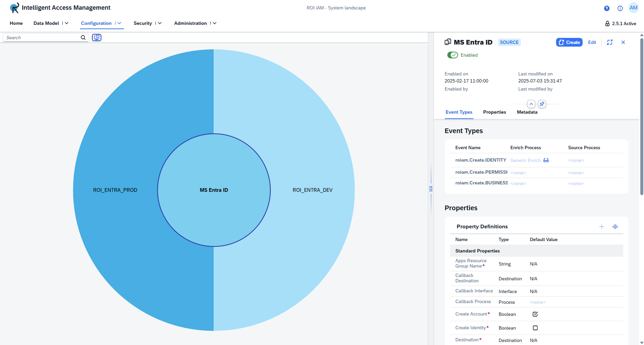Uncheck the Create Account checkbox

535,314
